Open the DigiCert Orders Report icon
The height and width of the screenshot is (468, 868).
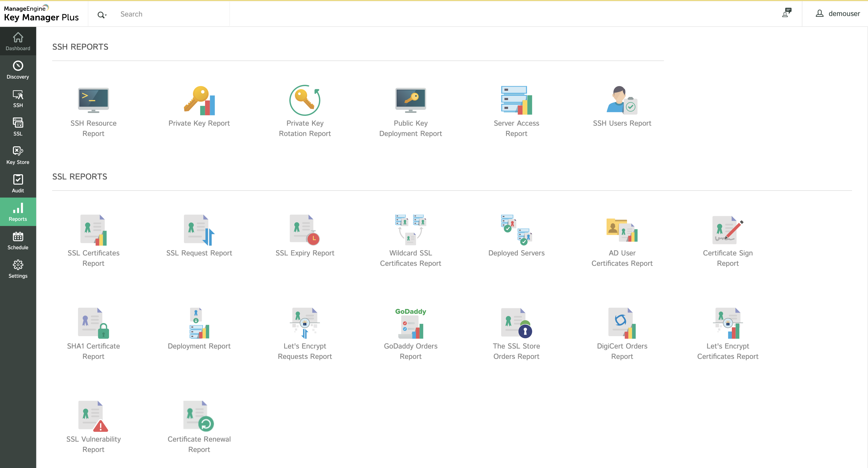click(x=622, y=323)
